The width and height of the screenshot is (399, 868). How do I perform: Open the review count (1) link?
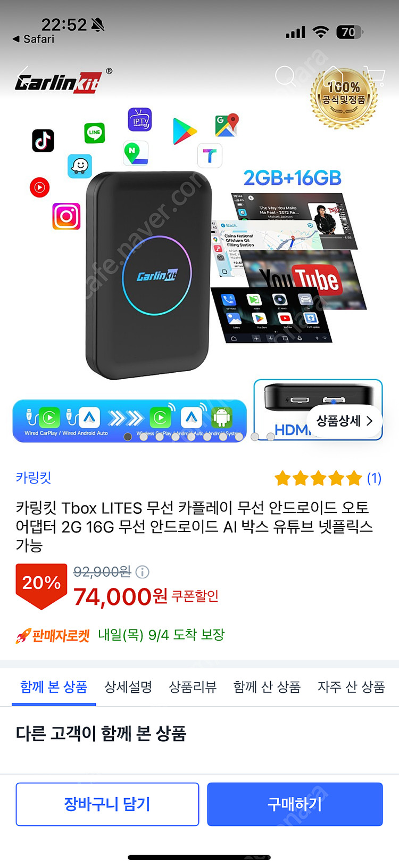click(x=374, y=478)
